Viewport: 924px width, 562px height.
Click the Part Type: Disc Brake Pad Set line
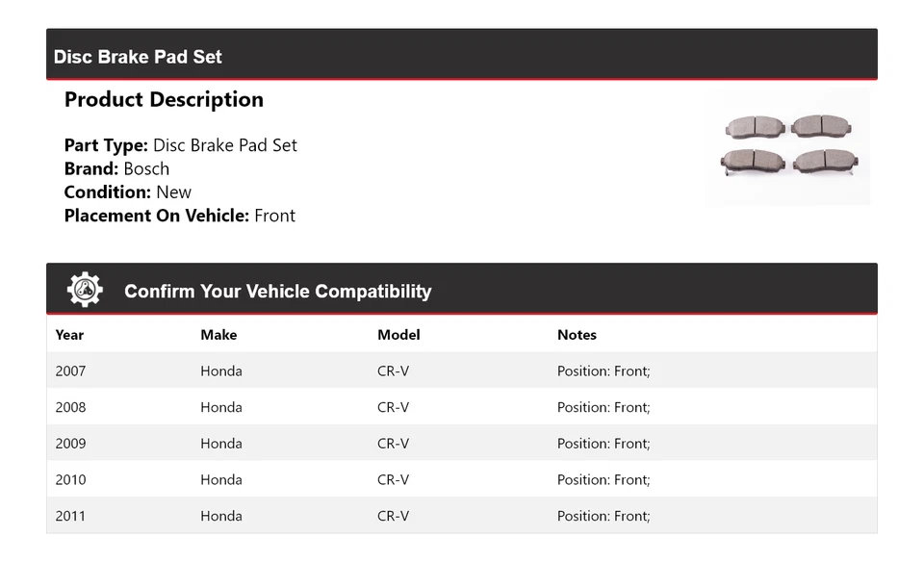point(181,145)
